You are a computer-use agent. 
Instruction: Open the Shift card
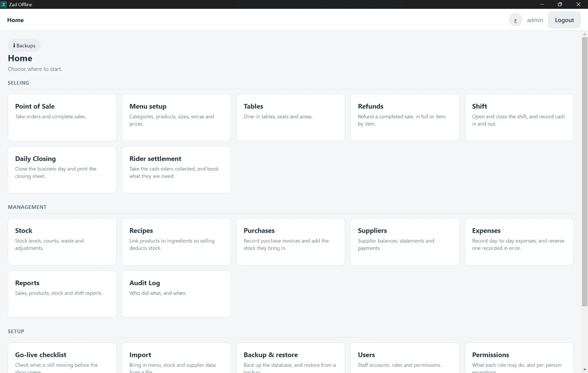click(519, 118)
